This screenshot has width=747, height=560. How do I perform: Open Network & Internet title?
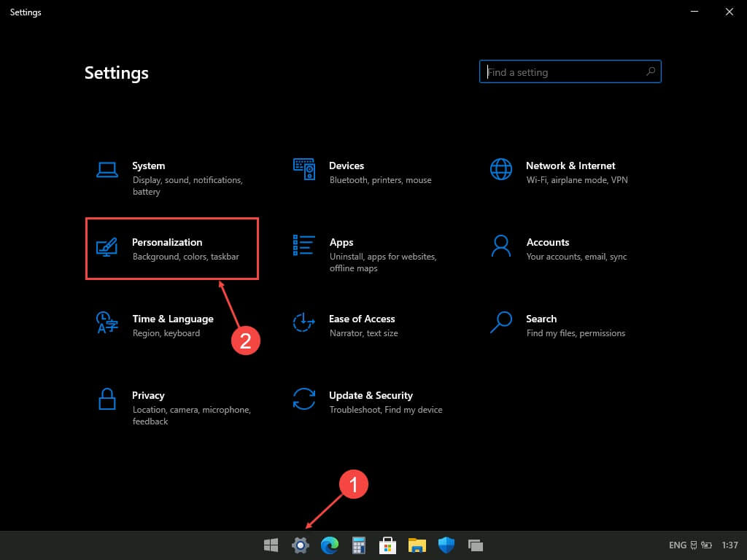(570, 166)
